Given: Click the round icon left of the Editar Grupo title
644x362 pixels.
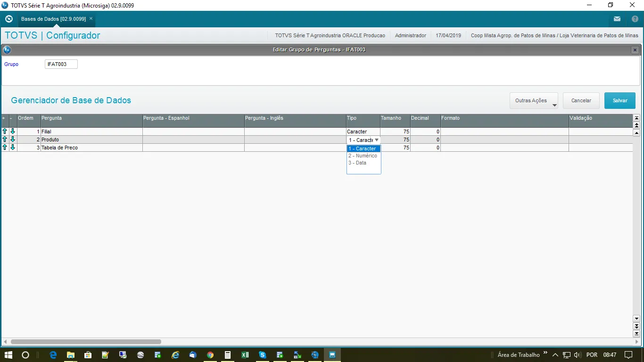Looking at the screenshot, I should [7, 49].
